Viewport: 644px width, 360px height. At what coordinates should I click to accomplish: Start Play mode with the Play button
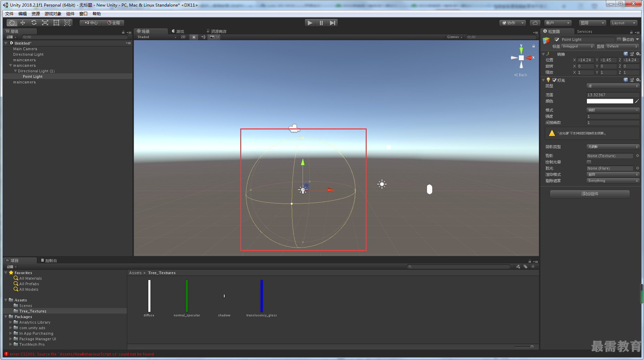[x=310, y=23]
